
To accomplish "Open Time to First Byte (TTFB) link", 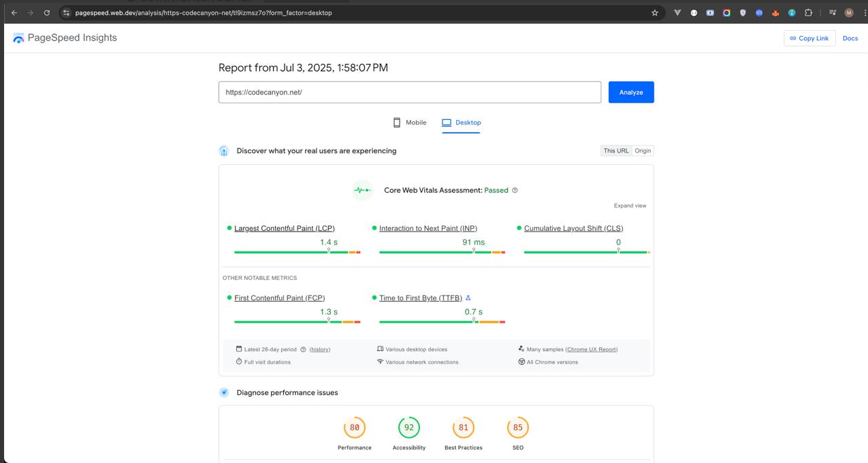I will pos(421,298).
